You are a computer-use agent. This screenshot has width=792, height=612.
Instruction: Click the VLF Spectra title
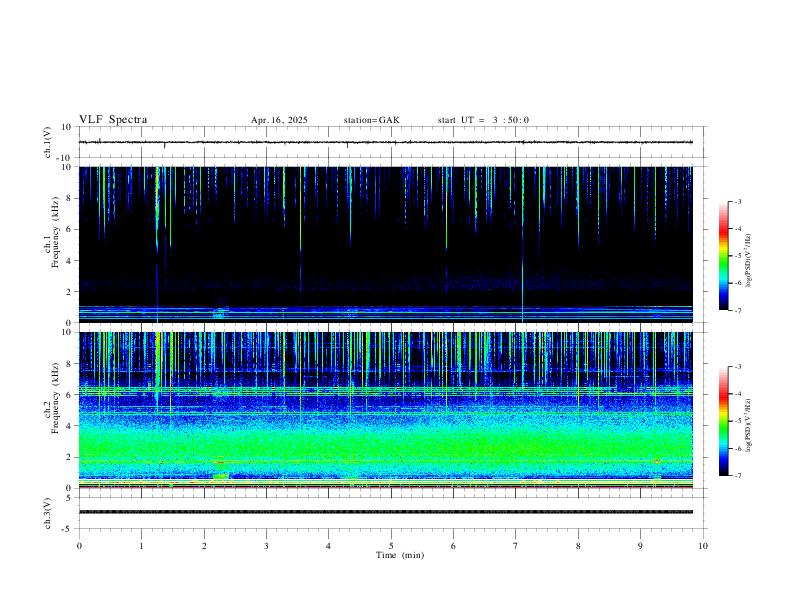pyautogui.click(x=113, y=120)
